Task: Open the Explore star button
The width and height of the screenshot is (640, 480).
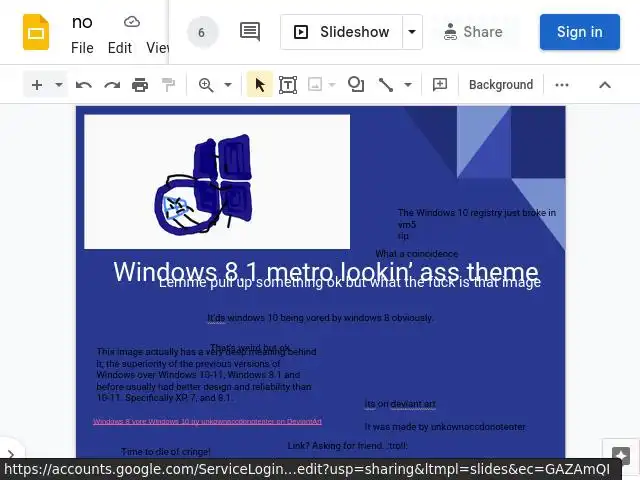Action: 621,454
